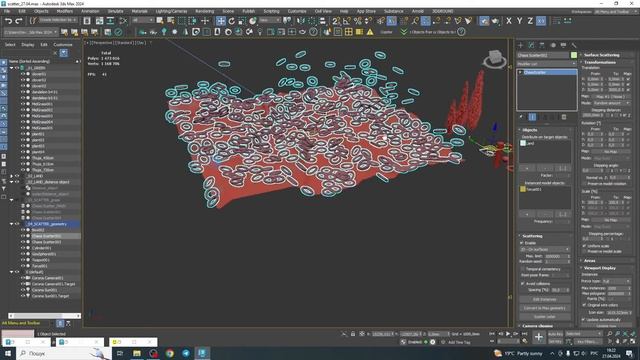The width and height of the screenshot is (640, 360).
Task: Toggle the Enable checkbox under Scattering
Action: pos(522,243)
